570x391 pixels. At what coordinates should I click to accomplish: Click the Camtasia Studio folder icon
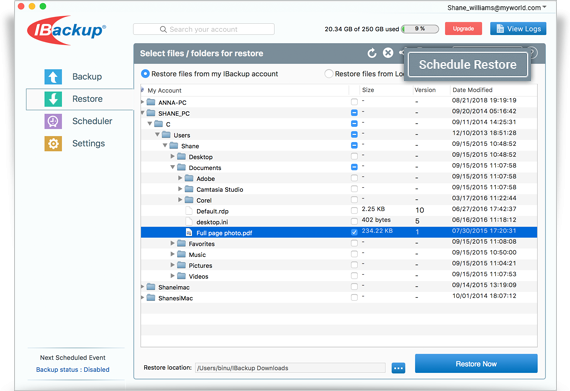pos(189,189)
